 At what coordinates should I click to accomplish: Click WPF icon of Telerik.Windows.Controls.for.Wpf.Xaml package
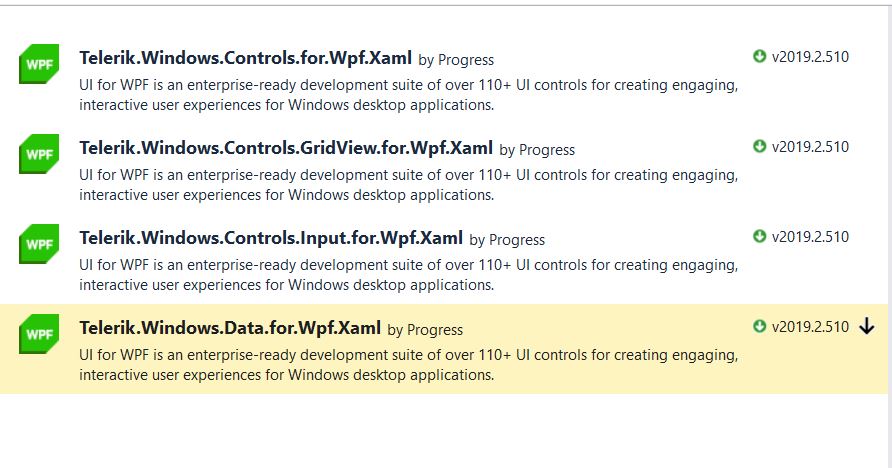38,64
